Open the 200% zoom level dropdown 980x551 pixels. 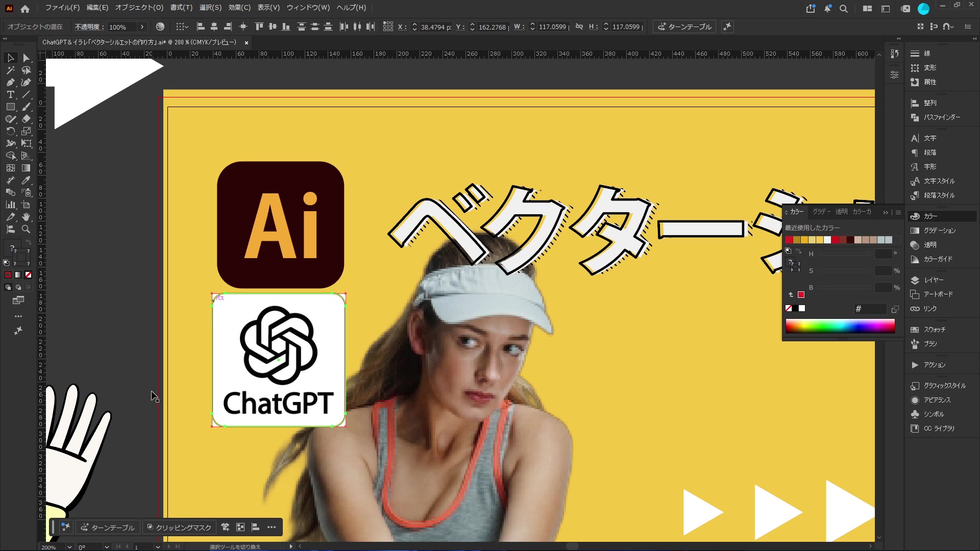pyautogui.click(x=69, y=547)
